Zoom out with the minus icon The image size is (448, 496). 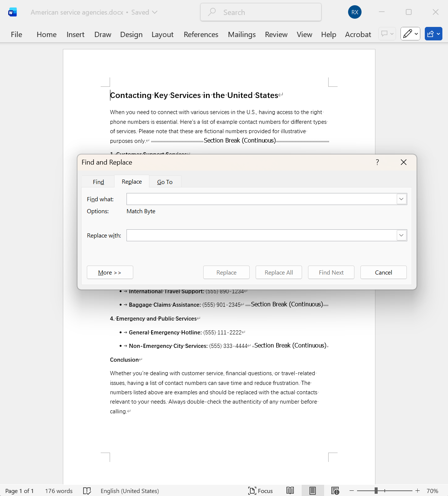tap(352, 490)
